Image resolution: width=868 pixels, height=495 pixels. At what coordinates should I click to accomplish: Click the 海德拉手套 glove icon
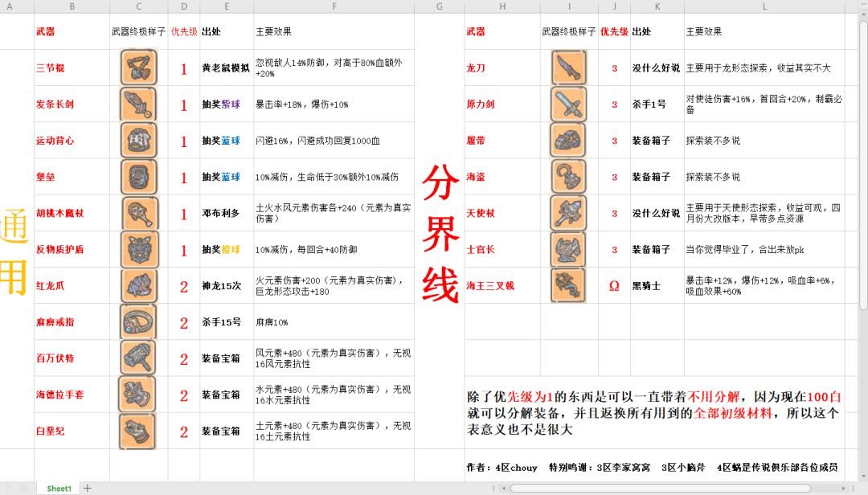click(x=138, y=395)
